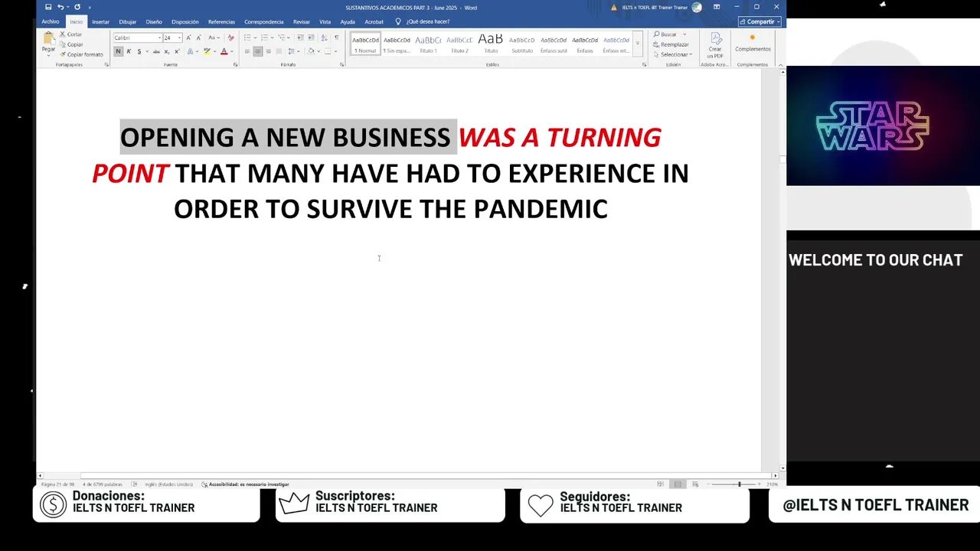
Task: Click Crear un PDF Adobe icon
Action: 715,45
